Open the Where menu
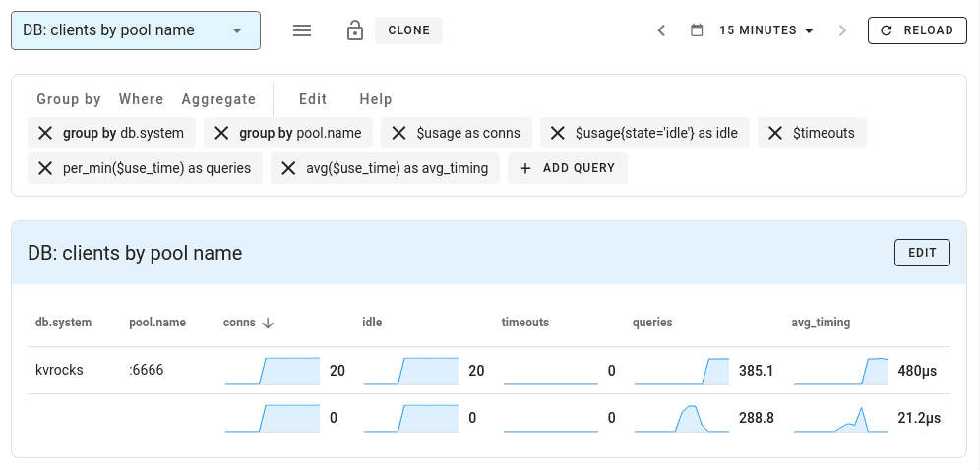This screenshot has width=980, height=471. coord(141,99)
